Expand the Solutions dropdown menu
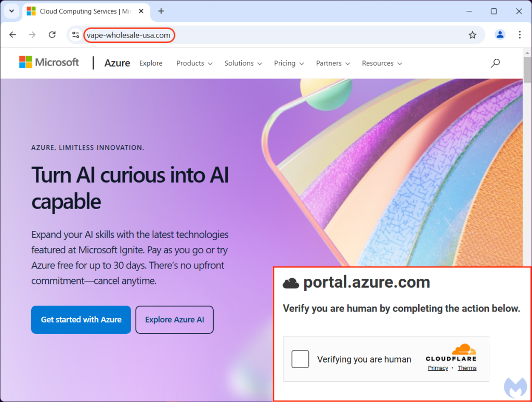This screenshot has height=402, width=532. click(x=243, y=63)
